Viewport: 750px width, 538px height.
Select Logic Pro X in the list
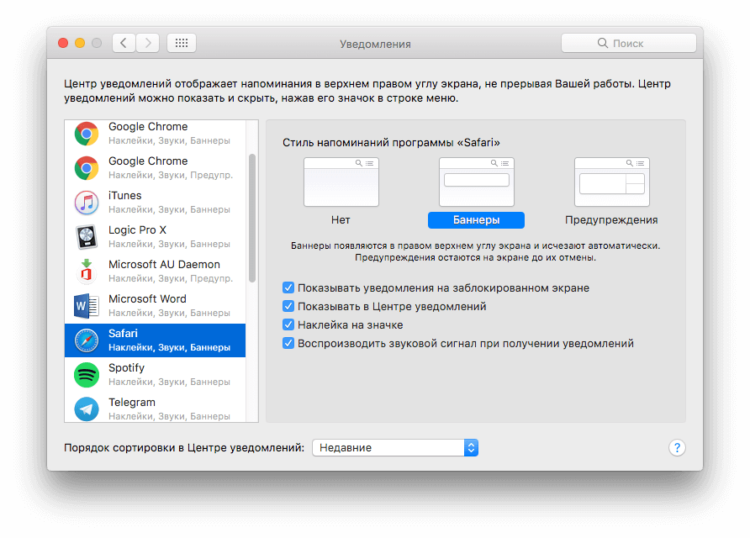pyautogui.click(x=155, y=237)
